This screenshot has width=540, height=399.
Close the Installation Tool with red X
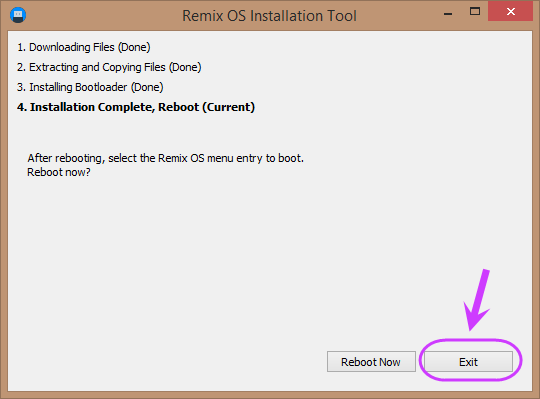510,12
